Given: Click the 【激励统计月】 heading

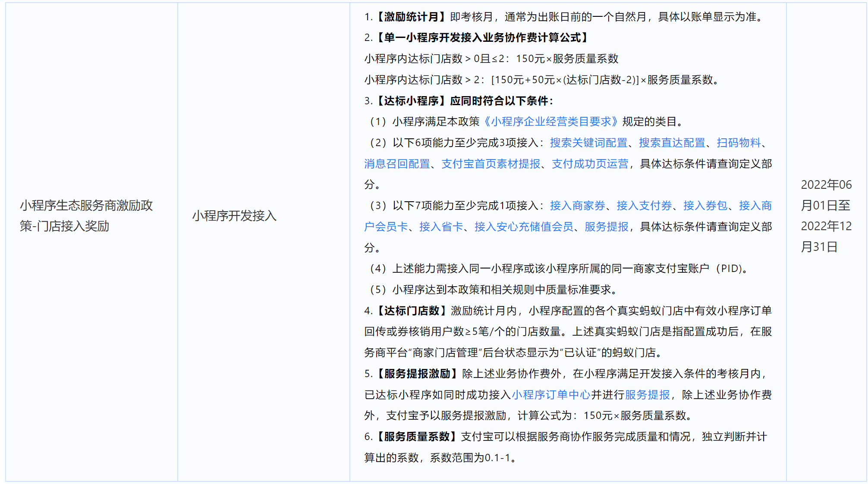Looking at the screenshot, I should coord(412,17).
